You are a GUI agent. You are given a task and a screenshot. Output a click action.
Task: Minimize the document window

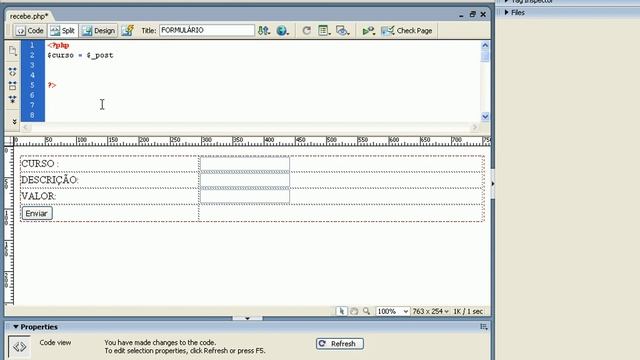[461, 15]
